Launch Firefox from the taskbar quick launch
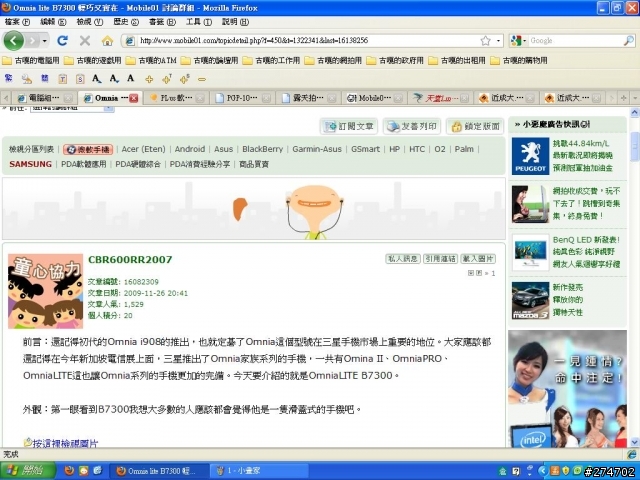640x480 pixels. (69, 471)
